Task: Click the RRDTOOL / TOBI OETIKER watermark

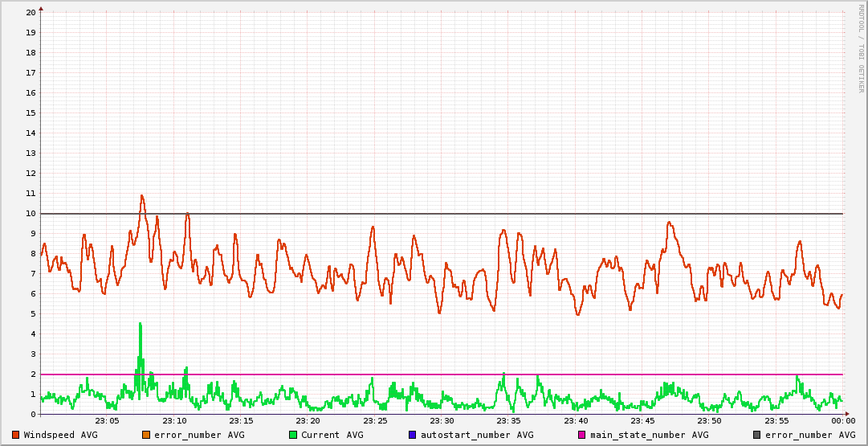Action: point(861,48)
